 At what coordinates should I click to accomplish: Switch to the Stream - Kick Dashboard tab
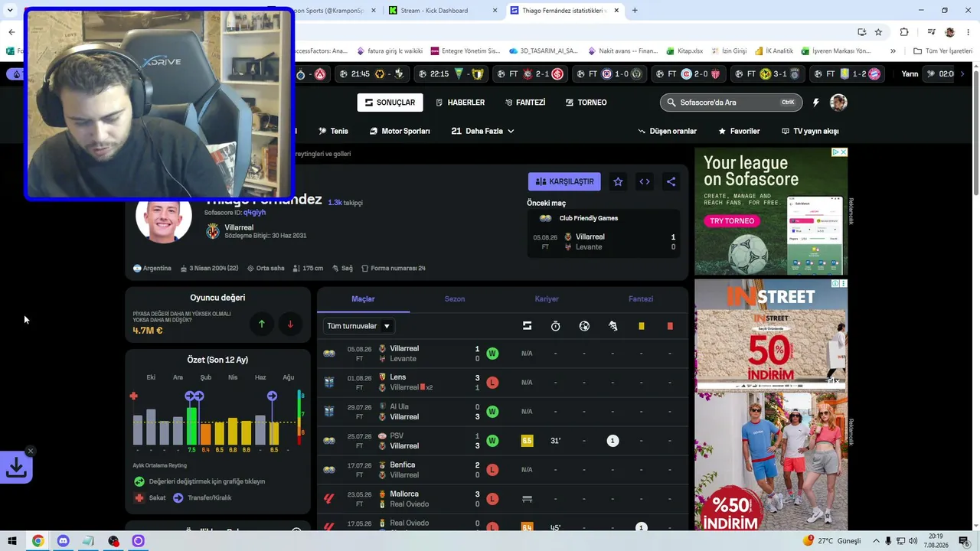coord(443,11)
